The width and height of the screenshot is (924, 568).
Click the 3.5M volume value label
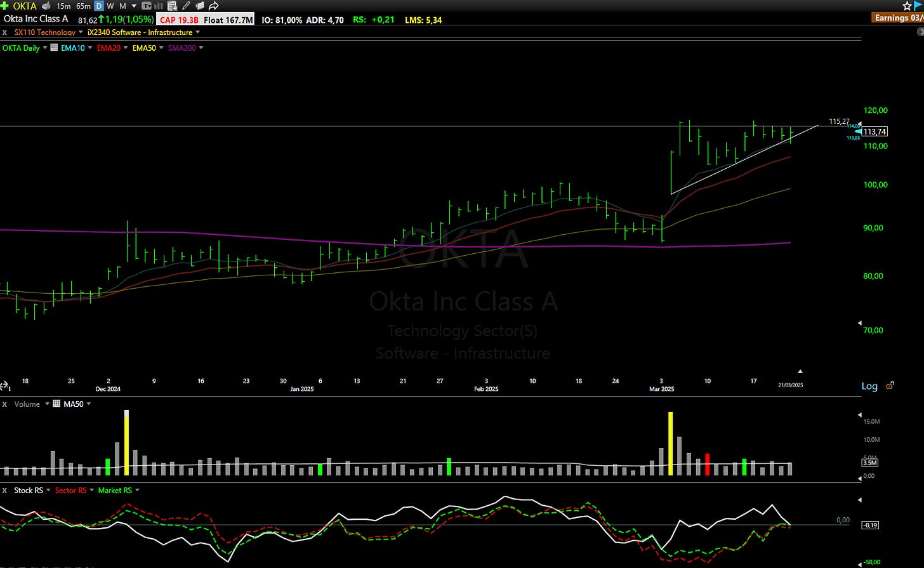pos(870,463)
